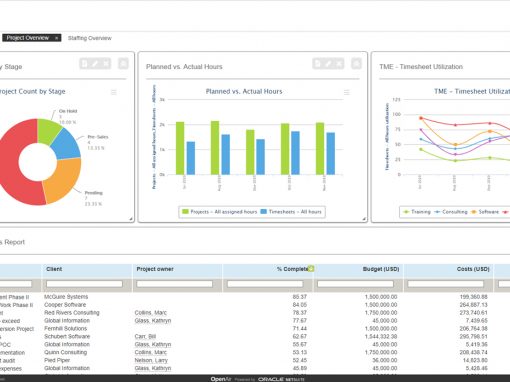This screenshot has height=382, width=510.
Task: Open the Planned vs. Actual Hours chart menu
Action: coord(347,92)
